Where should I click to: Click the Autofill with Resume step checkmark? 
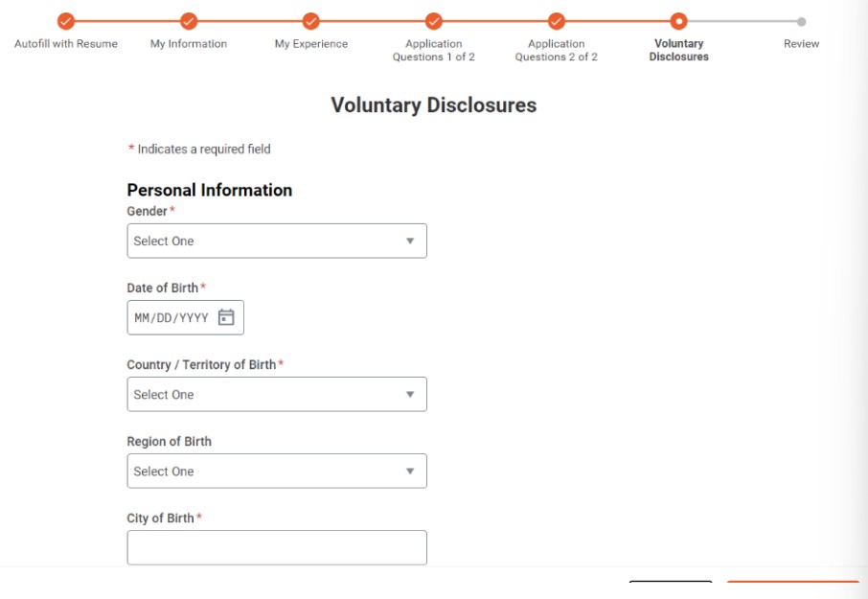tap(66, 21)
